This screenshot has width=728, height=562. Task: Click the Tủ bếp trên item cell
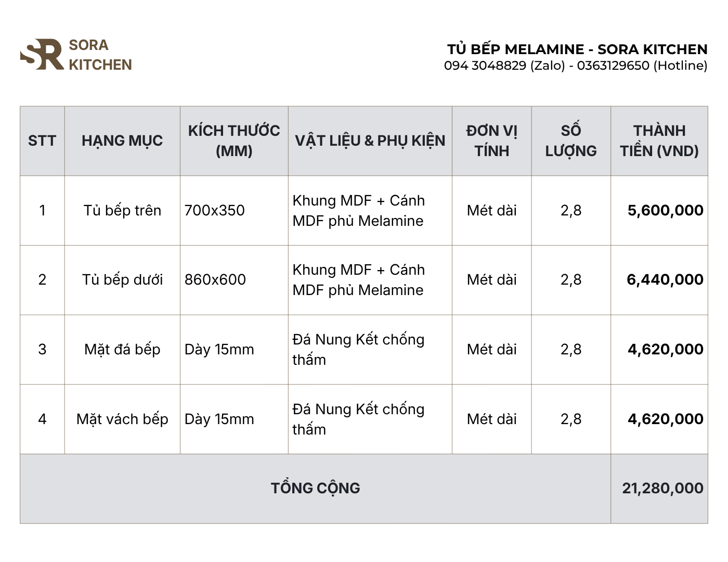pos(122,210)
